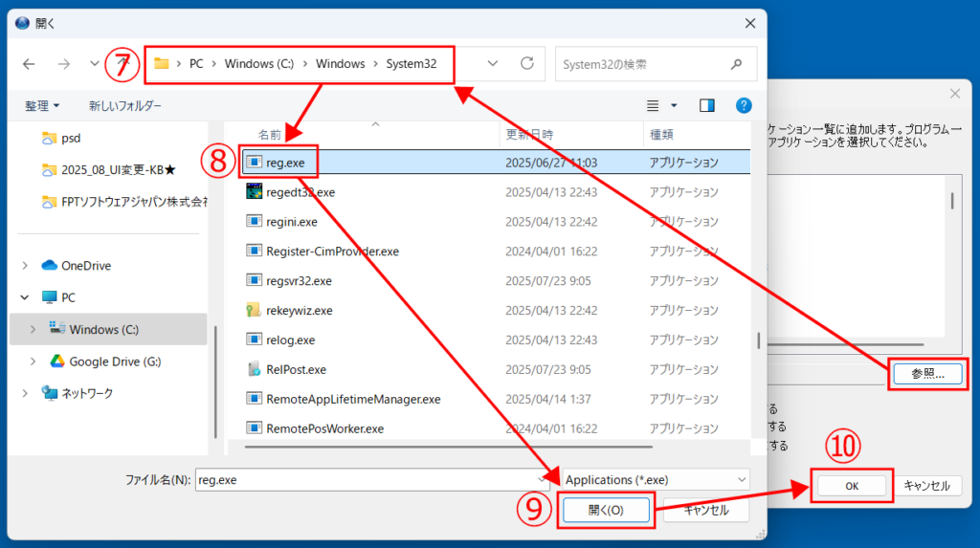
Task: Select OneDrive in the navigation pane
Action: coord(86,266)
